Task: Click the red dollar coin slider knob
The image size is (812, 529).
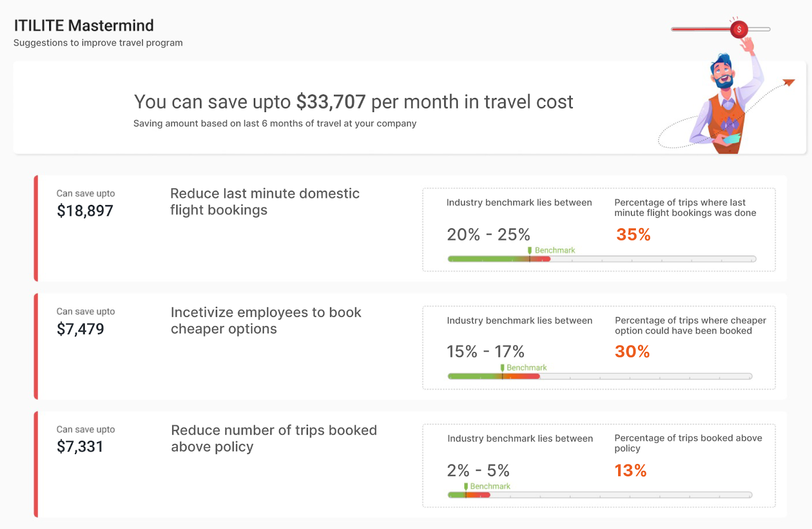Action: point(738,29)
